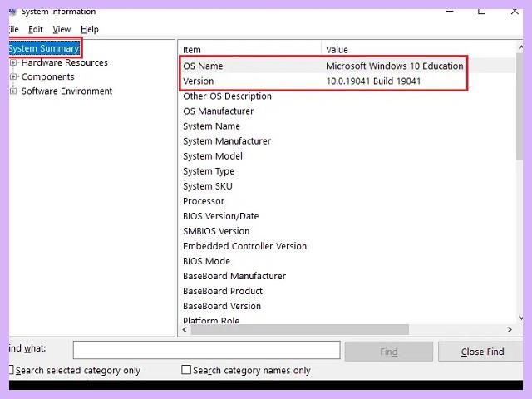
Task: Select the Other OS Description row
Action: 347,96
